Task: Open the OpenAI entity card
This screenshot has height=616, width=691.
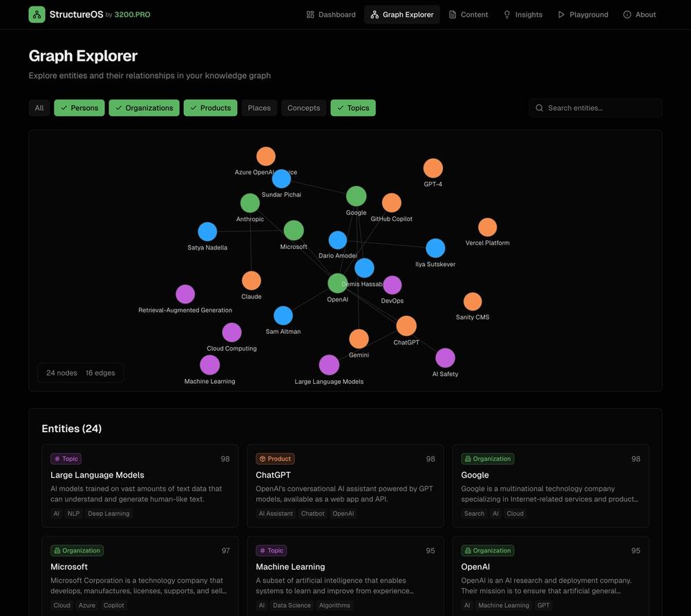Action: (x=551, y=576)
